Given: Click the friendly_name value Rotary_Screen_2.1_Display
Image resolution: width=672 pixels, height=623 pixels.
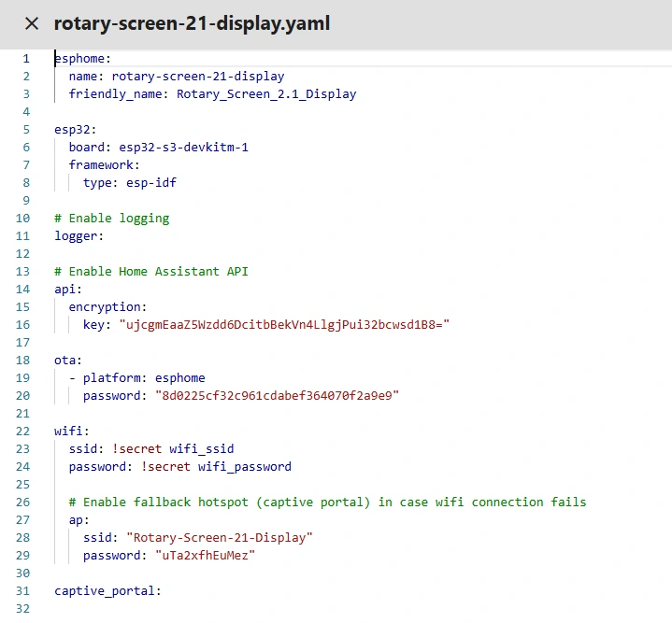Looking at the screenshot, I should [x=266, y=94].
